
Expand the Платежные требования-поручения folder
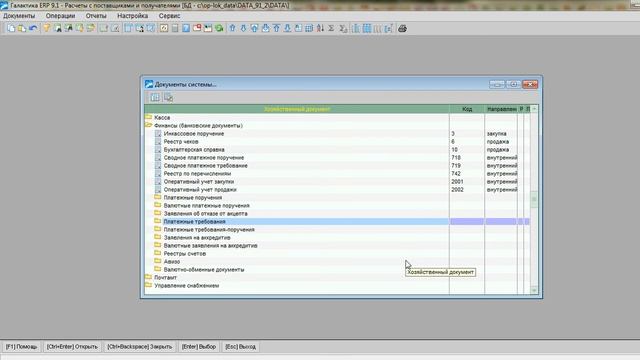point(158,229)
